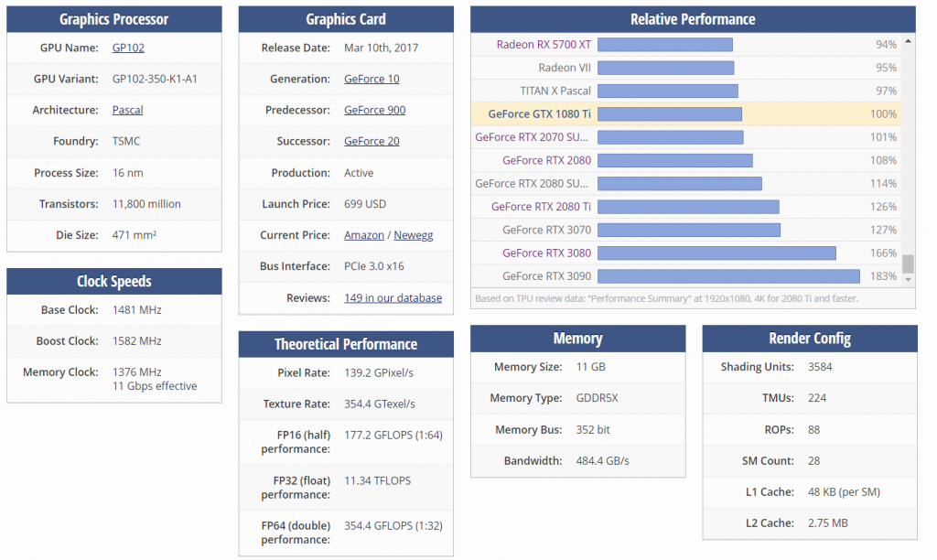Click the GeForce RTX 3090 performance bar

tap(728, 276)
